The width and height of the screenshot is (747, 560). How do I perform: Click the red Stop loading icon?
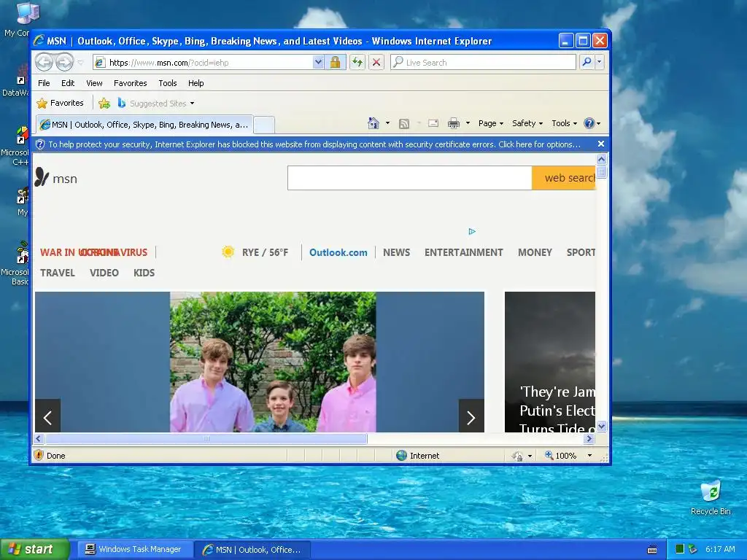click(376, 63)
